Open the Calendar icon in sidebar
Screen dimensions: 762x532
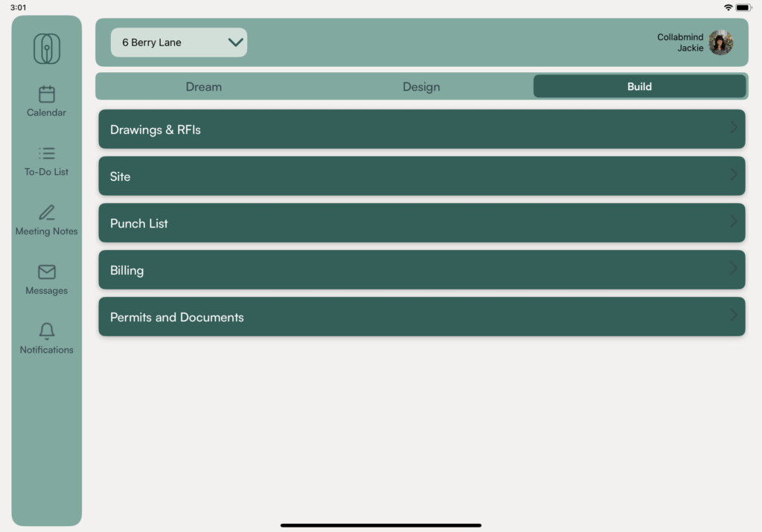pos(46,94)
